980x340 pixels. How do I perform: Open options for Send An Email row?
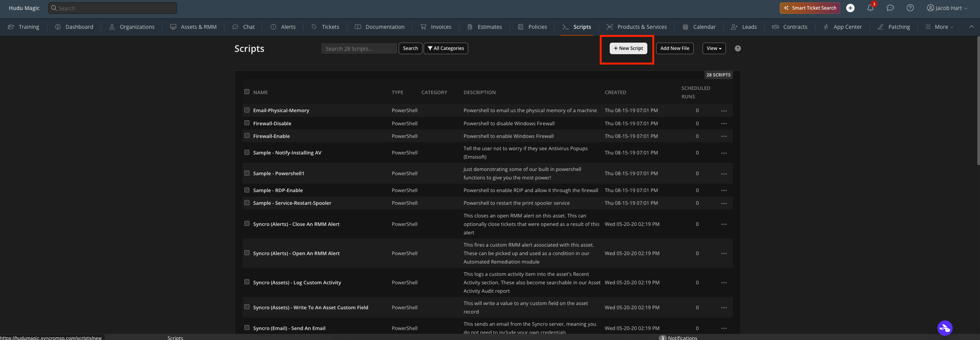point(724,328)
